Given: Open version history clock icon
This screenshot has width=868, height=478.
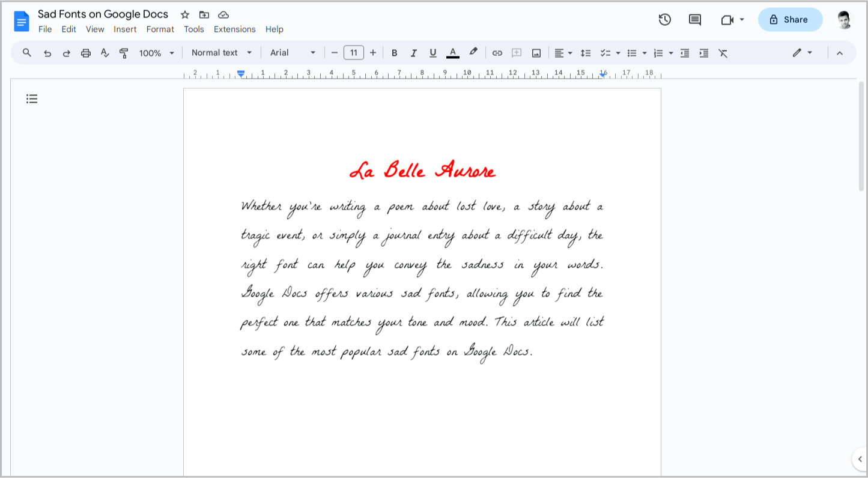Looking at the screenshot, I should tap(664, 19).
